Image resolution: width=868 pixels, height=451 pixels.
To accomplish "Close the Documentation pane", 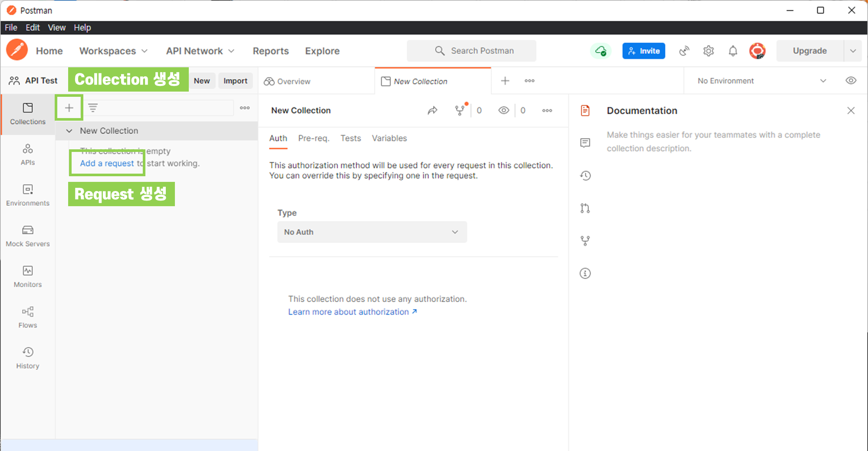I will [x=851, y=110].
